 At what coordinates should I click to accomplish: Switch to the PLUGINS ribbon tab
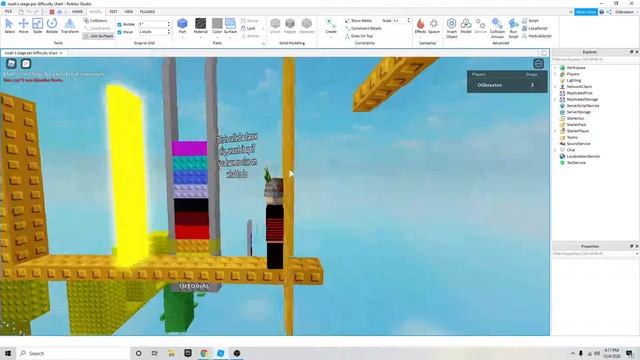pos(147,12)
